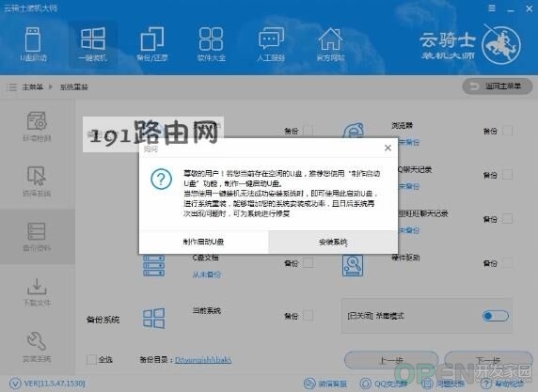The width and height of the screenshot is (538, 392).
Task: Select the 下载文件 sidebar step
Action: pyautogui.click(x=37, y=291)
